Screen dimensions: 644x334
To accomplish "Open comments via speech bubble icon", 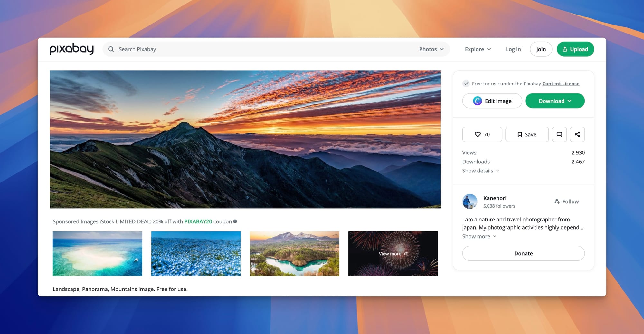I will coord(559,134).
